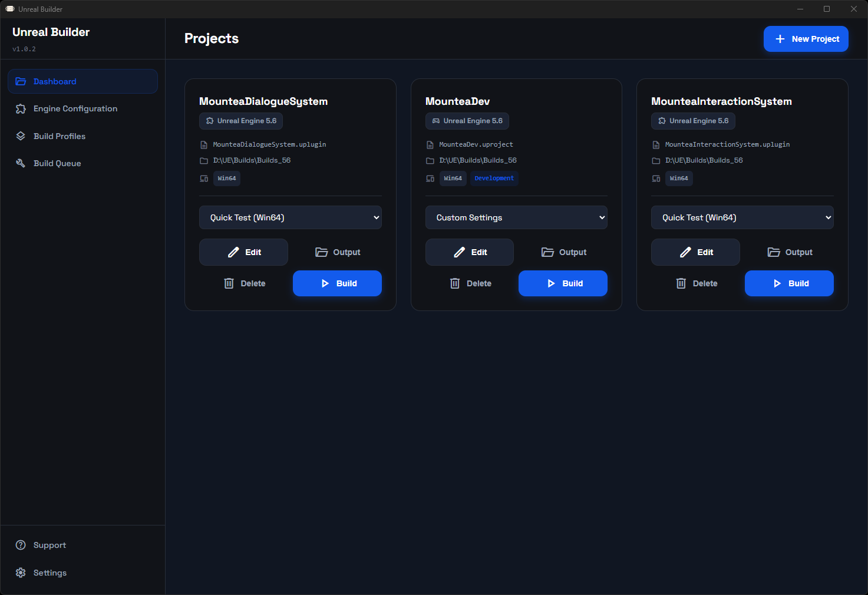Build the MounteaInteractionSystem project
The image size is (868, 595).
[x=790, y=283]
